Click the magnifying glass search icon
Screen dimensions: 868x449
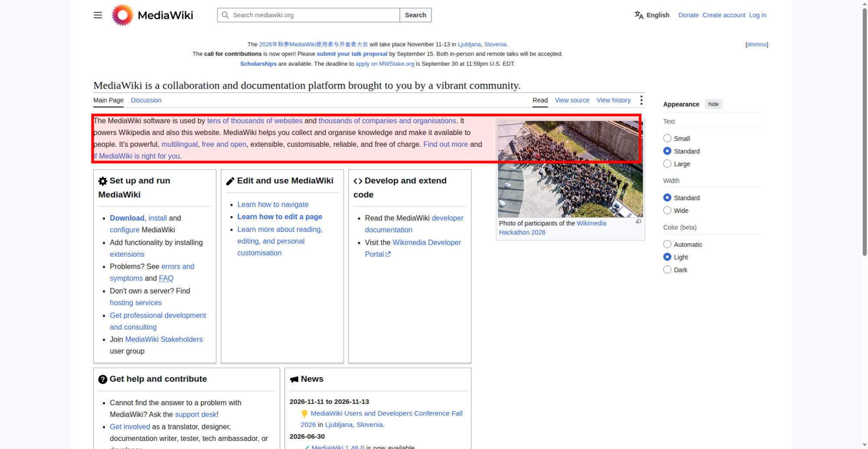225,15
